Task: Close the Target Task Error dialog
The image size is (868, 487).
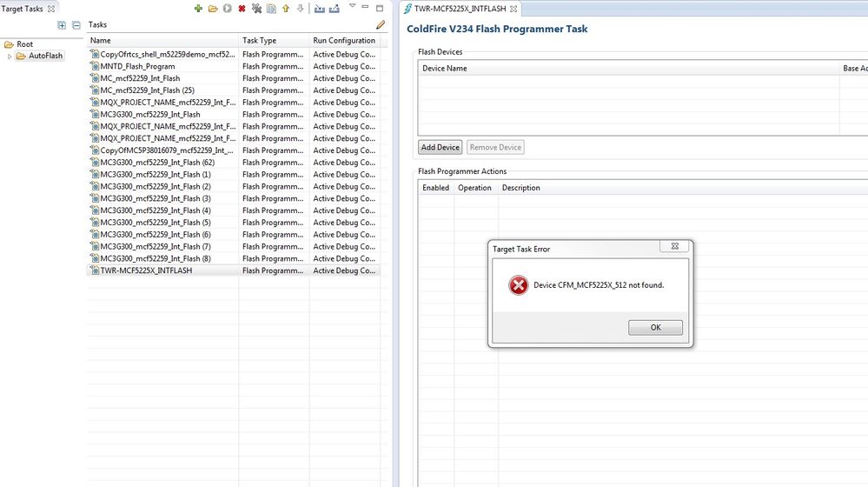Action: 673,247
